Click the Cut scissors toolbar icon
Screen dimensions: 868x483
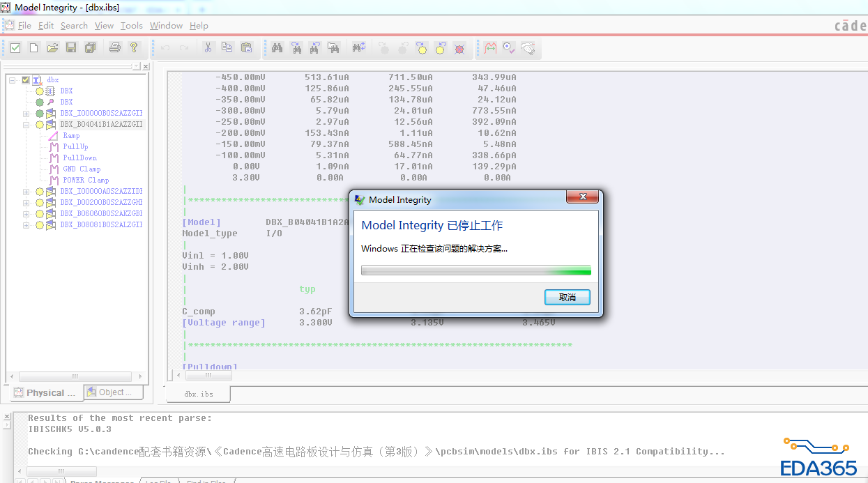(x=208, y=48)
